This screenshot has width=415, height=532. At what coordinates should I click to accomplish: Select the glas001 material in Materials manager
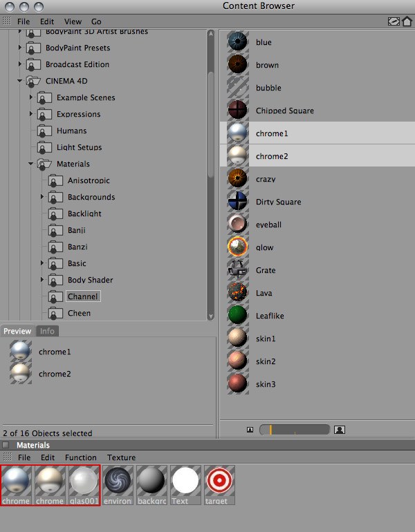[84, 485]
